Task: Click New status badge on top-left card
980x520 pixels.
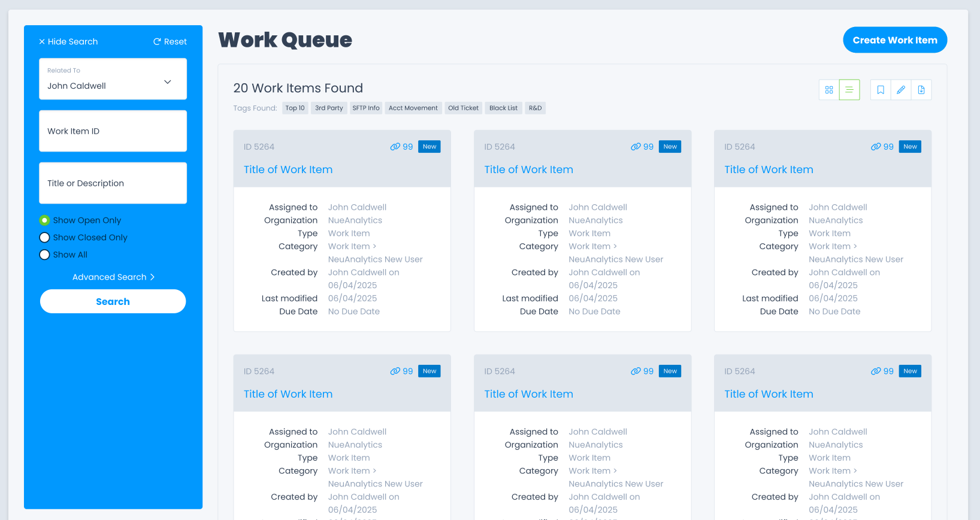Action: (429, 147)
